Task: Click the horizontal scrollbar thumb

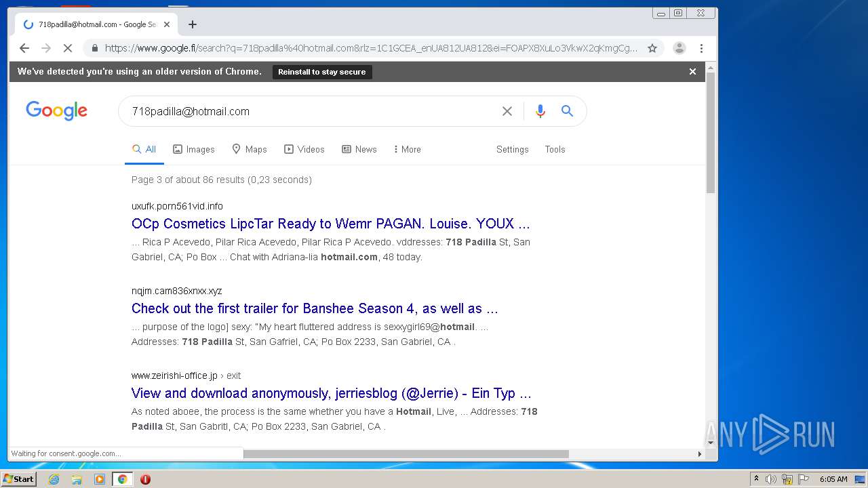Action: click(406, 453)
